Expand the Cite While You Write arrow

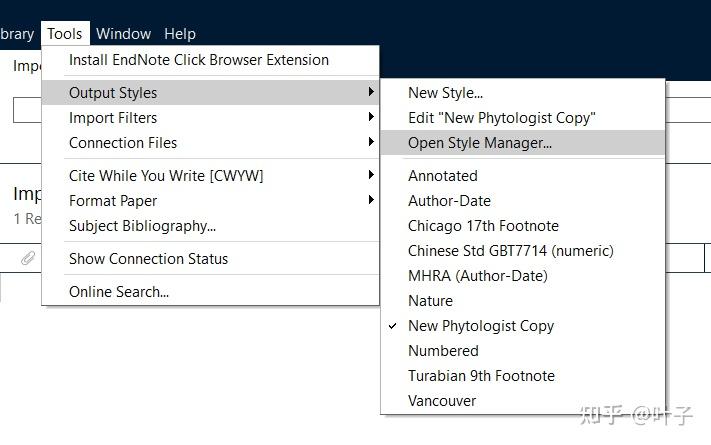[x=371, y=175]
